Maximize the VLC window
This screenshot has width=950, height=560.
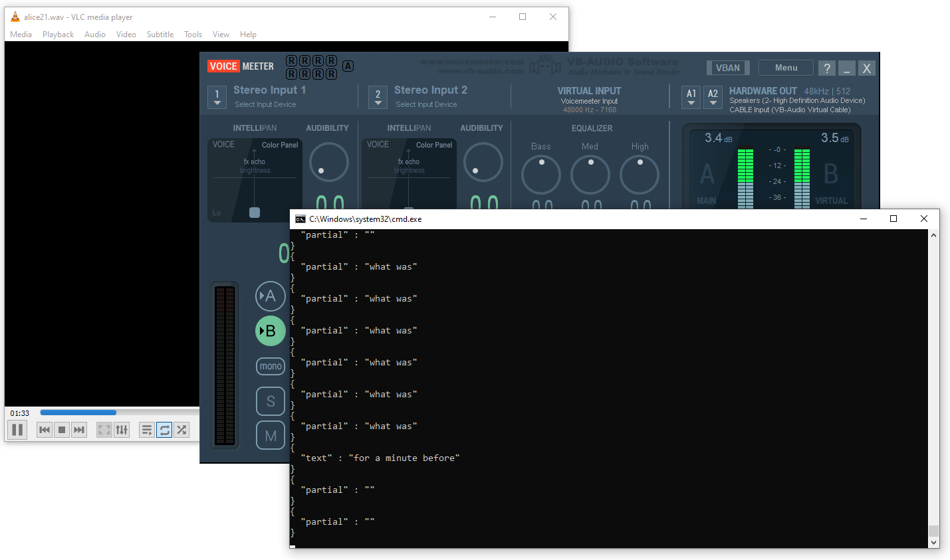pos(523,17)
